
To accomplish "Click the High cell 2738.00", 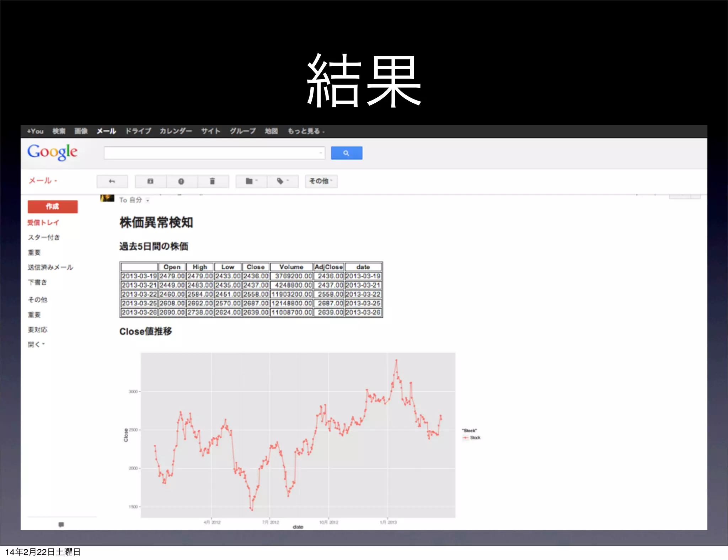I will point(200,312).
